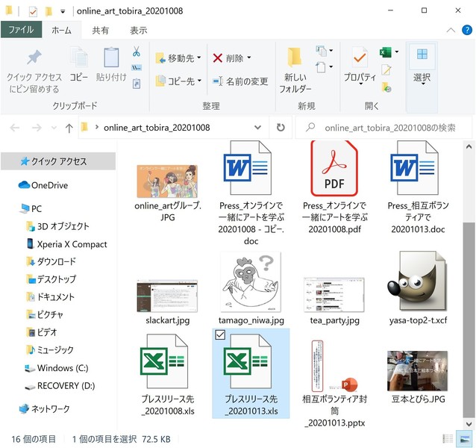Click the Paste (貼り付け) clipboard icon
The width and height of the screenshot is (476, 448).
coord(111,60)
